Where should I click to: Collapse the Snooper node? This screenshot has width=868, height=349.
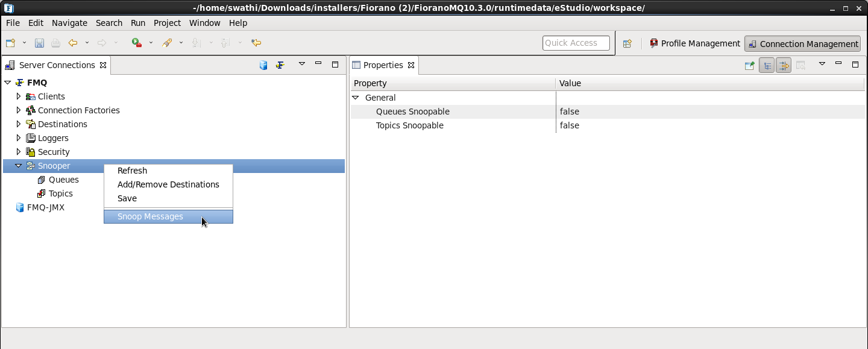click(x=18, y=166)
